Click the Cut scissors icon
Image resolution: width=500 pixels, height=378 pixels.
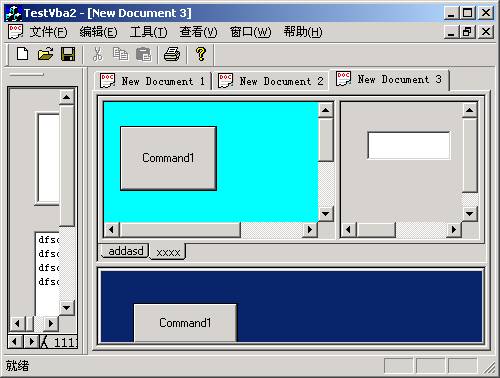coord(97,54)
